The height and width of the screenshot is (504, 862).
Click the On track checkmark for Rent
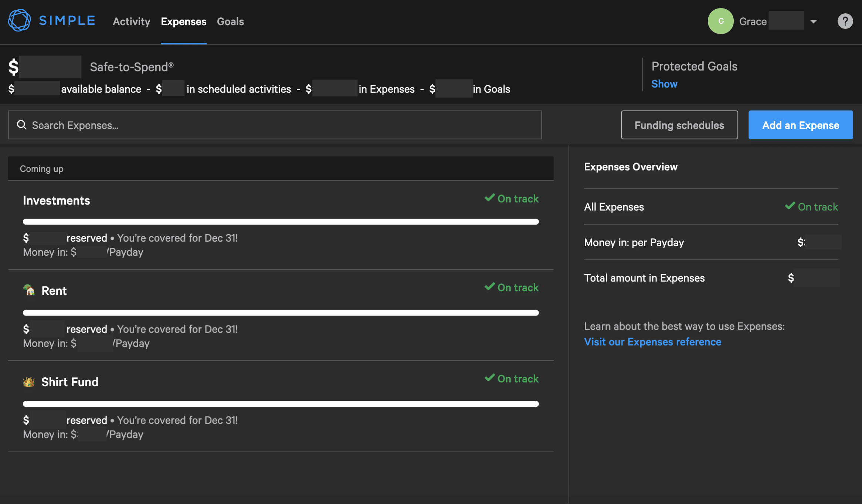click(490, 287)
